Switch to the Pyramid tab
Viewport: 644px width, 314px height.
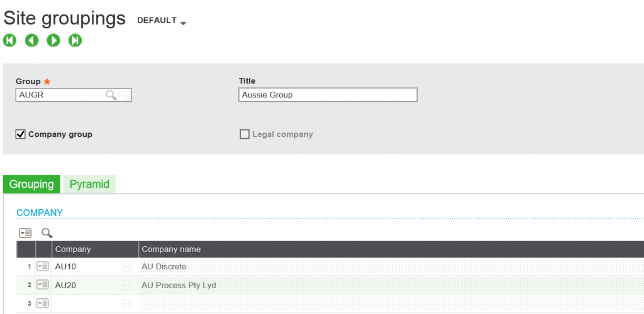[89, 184]
